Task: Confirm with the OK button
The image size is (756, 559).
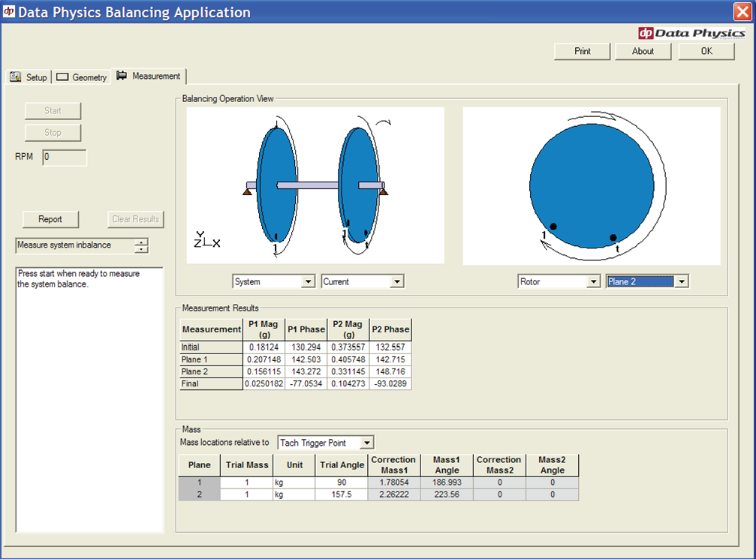Action: 706,51
